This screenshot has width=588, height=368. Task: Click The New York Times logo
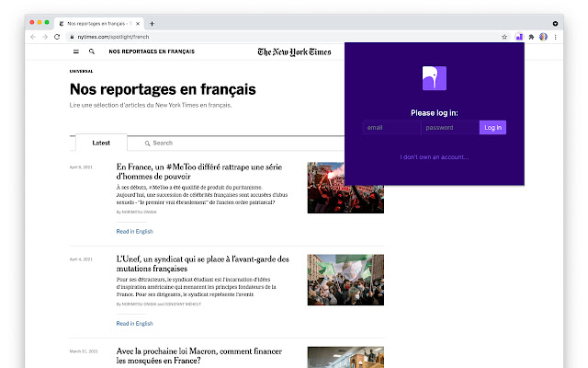294,52
